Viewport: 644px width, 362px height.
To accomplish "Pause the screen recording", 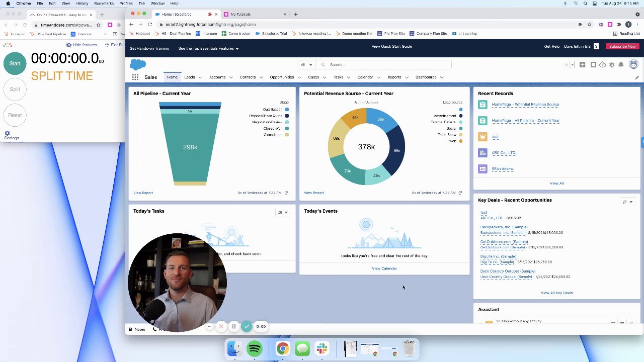I will pyautogui.click(x=233, y=327).
